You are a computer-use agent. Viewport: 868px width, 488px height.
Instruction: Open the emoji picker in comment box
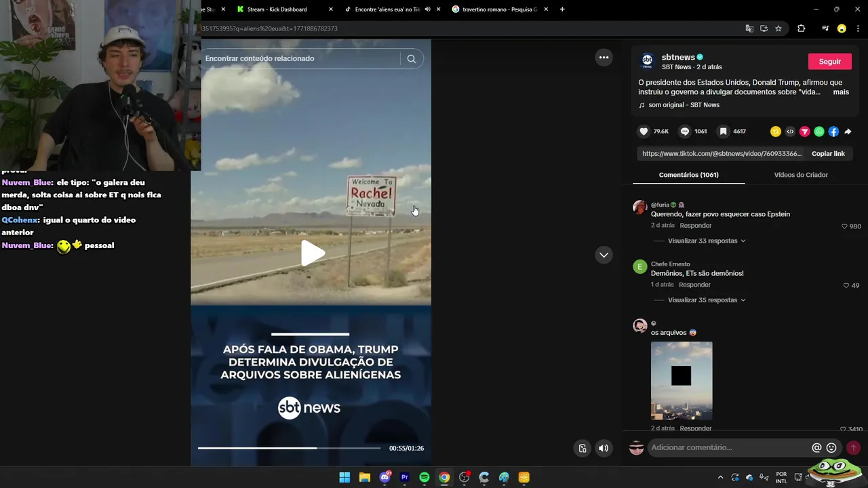point(831,447)
